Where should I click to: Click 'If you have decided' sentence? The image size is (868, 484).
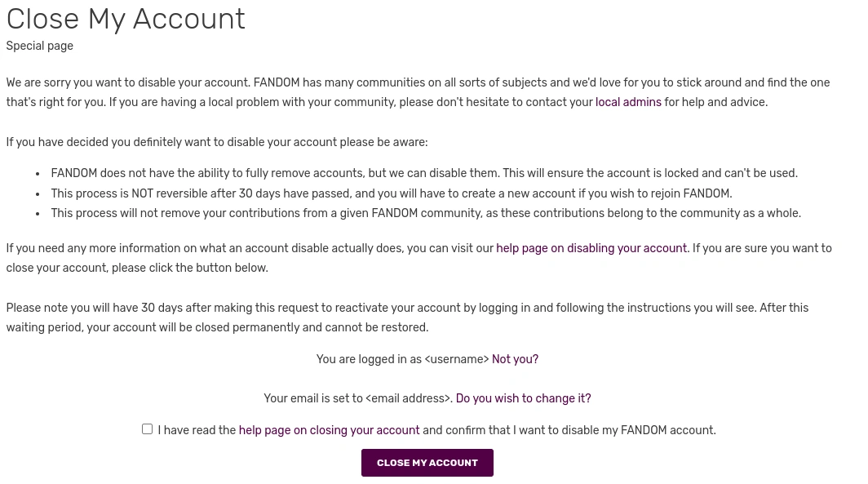pyautogui.click(x=216, y=143)
